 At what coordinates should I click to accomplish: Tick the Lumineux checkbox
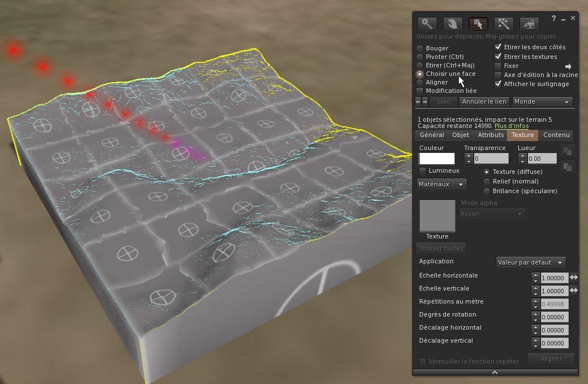point(423,170)
